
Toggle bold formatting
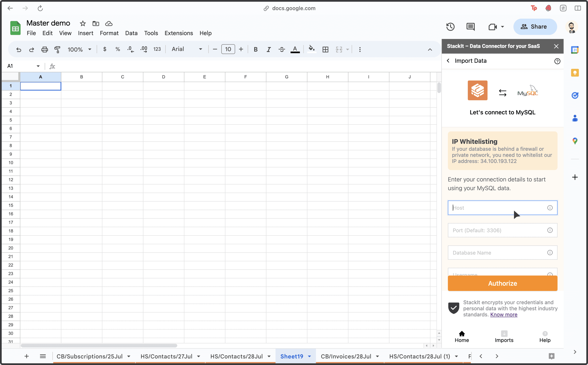(256, 49)
